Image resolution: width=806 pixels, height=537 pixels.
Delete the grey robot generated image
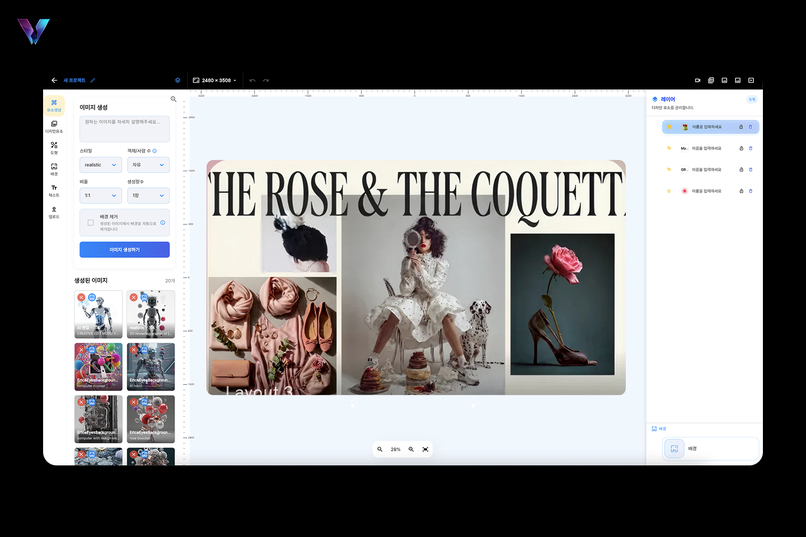coord(134,297)
